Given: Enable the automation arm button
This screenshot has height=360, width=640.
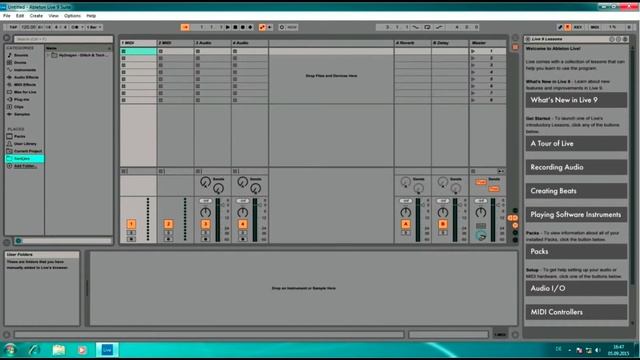Looking at the screenshot, I should (x=262, y=27).
